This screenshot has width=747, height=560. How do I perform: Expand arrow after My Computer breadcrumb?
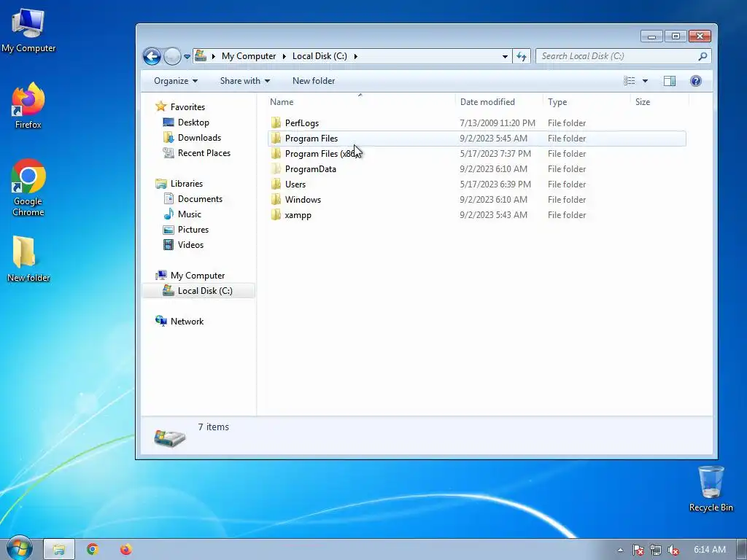[284, 56]
